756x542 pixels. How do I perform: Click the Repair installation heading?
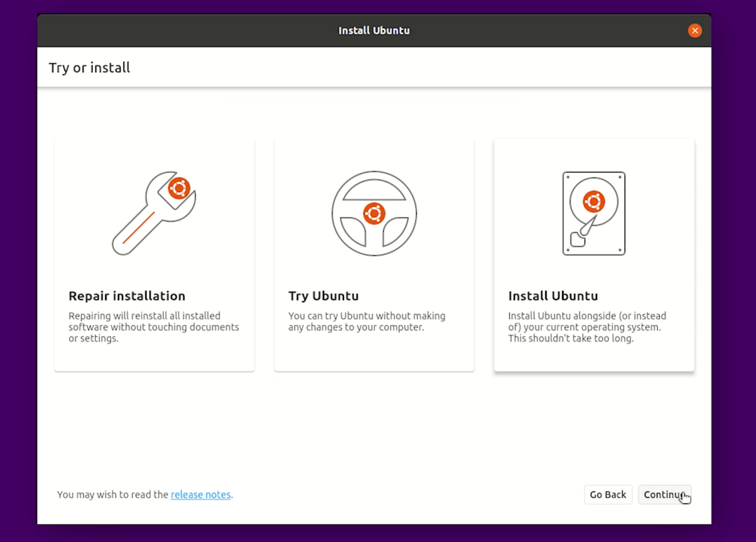click(127, 296)
